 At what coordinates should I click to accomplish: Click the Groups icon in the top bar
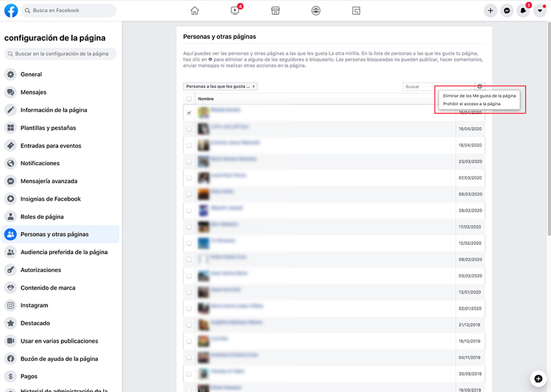pos(316,10)
